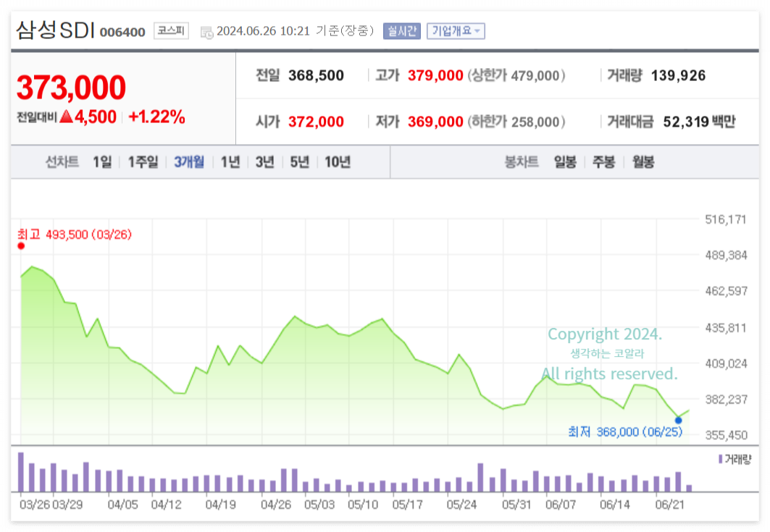Viewport: 770px width, 532px height.
Task: Select 일봉 daily candle chart
Action: [x=566, y=162]
